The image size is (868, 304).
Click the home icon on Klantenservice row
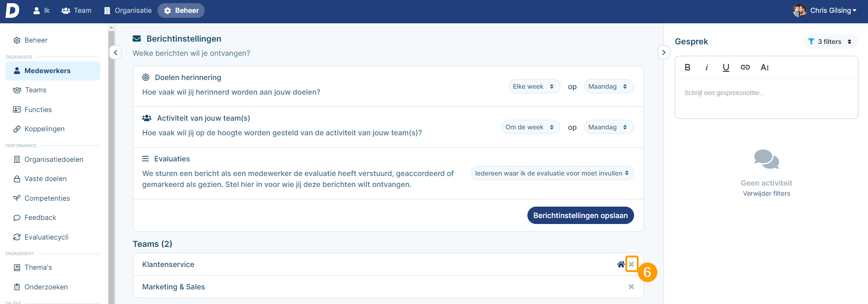(621, 264)
